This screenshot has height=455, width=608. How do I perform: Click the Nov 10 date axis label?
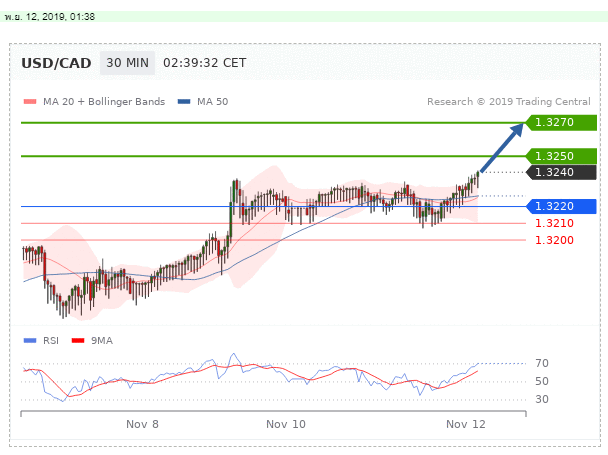click(x=286, y=424)
